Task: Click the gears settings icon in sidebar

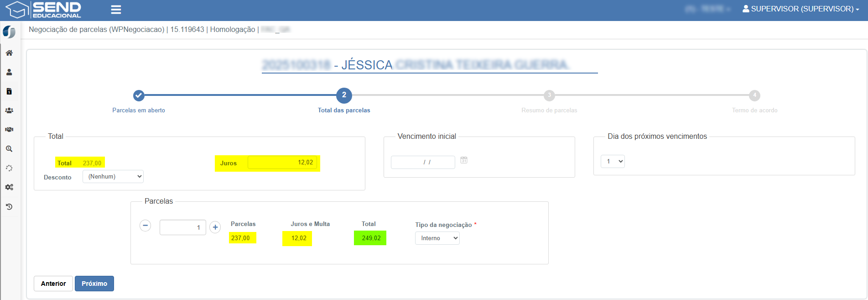Action: [x=9, y=187]
